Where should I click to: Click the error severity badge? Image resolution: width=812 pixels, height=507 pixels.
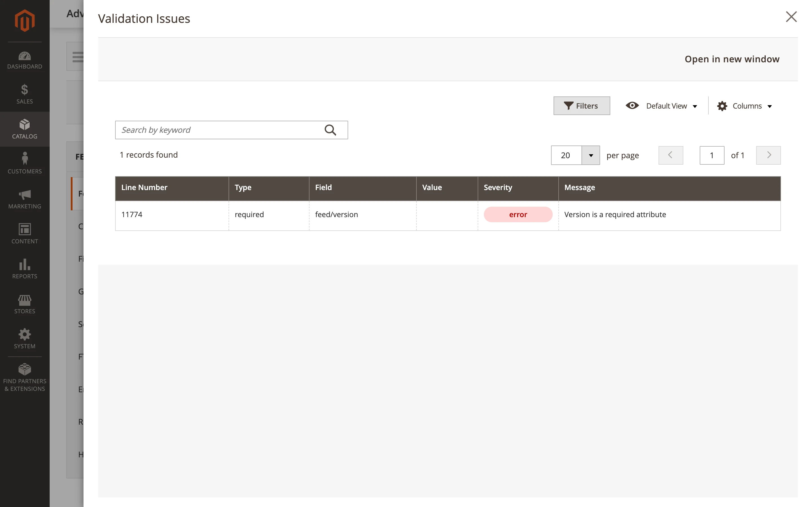517,214
